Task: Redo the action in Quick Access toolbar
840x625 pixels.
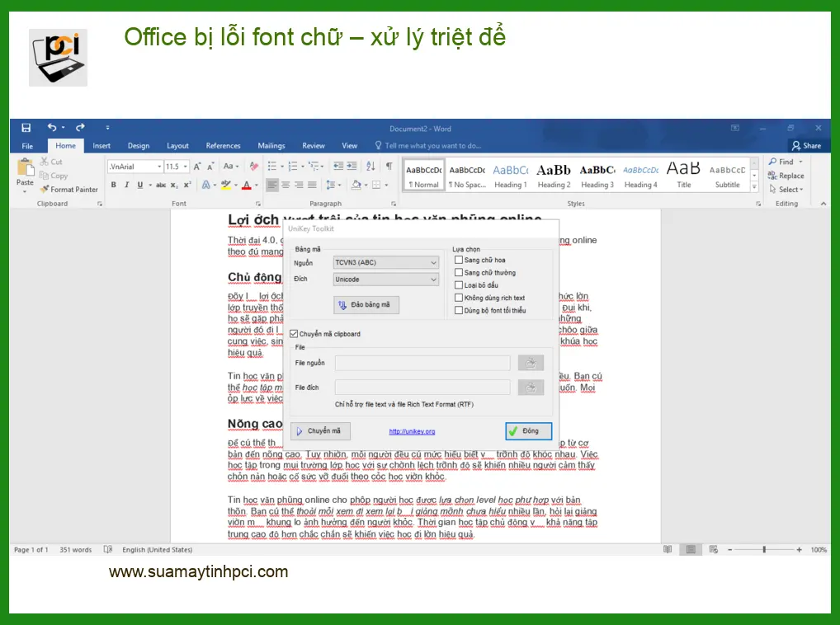Action: click(80, 127)
